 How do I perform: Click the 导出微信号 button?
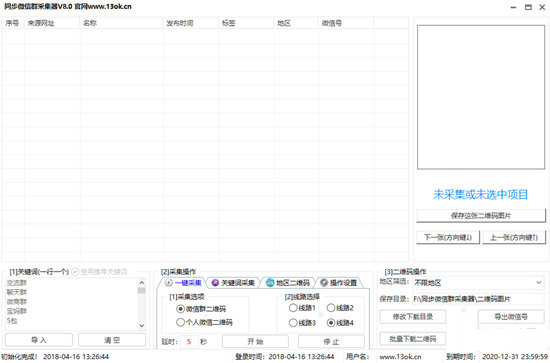click(x=511, y=317)
